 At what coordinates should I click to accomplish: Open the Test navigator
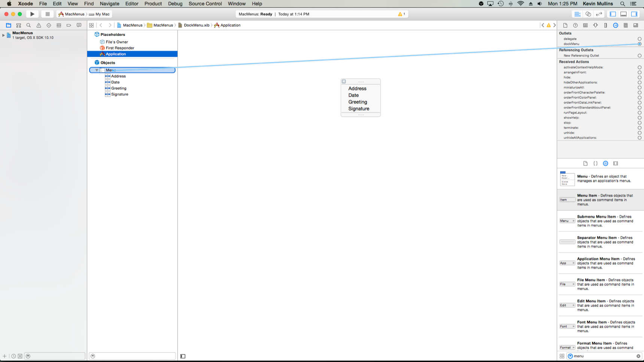coord(49,25)
